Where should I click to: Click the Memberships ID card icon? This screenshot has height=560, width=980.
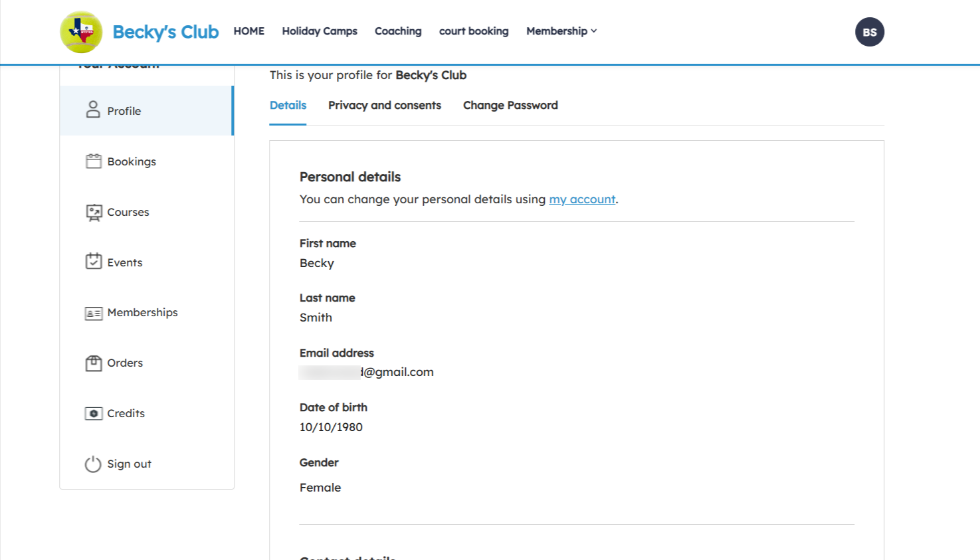pyautogui.click(x=94, y=313)
